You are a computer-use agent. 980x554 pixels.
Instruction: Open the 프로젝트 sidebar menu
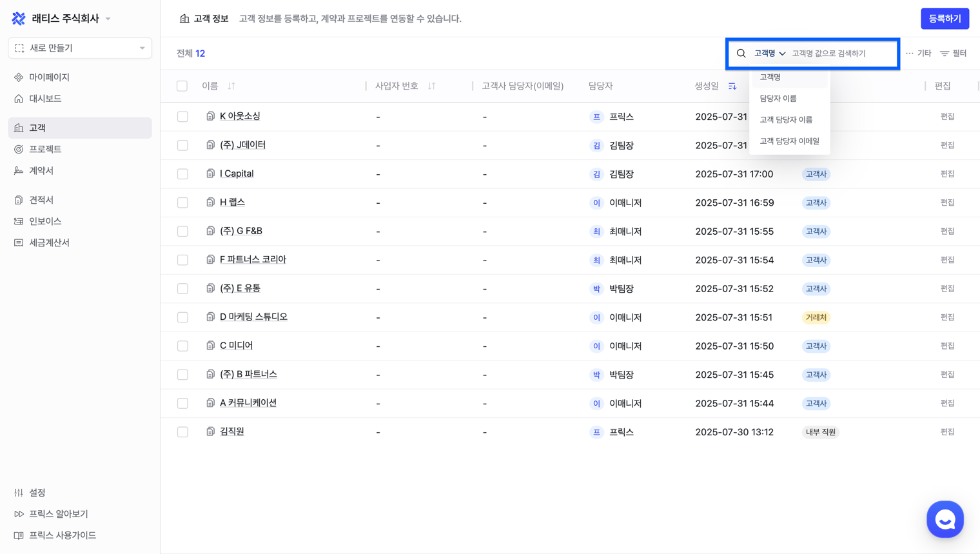pyautogui.click(x=80, y=149)
